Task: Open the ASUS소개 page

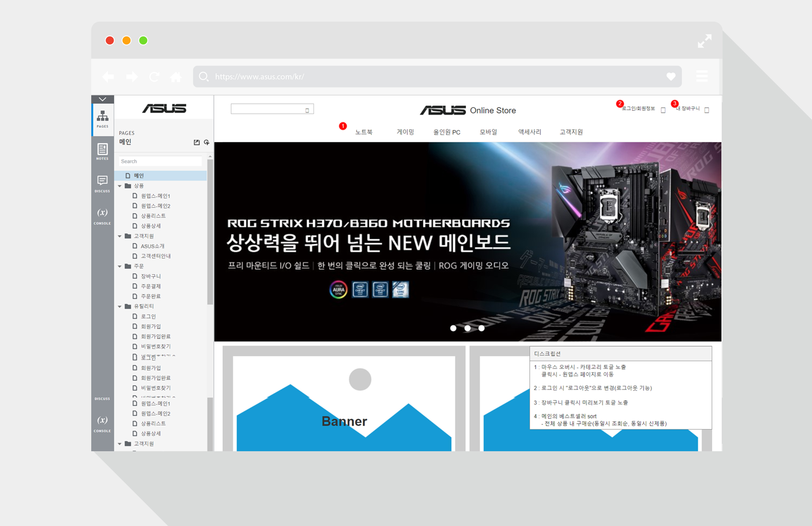Action: (x=152, y=246)
